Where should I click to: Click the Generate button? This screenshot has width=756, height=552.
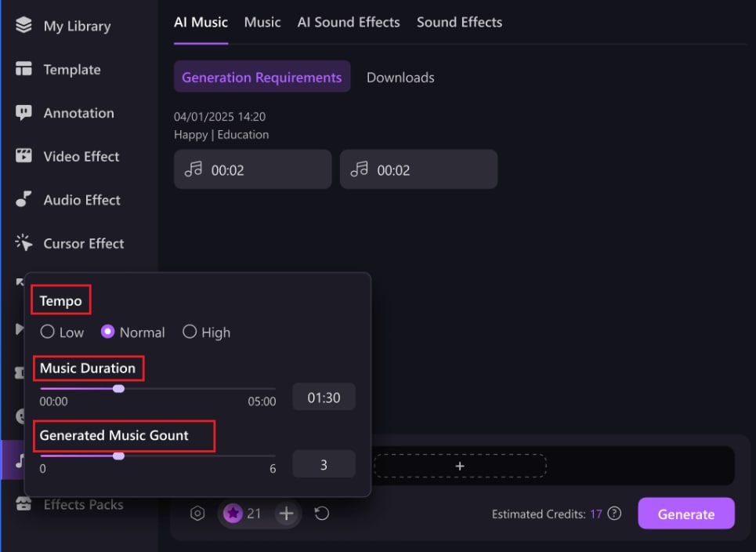tap(686, 514)
